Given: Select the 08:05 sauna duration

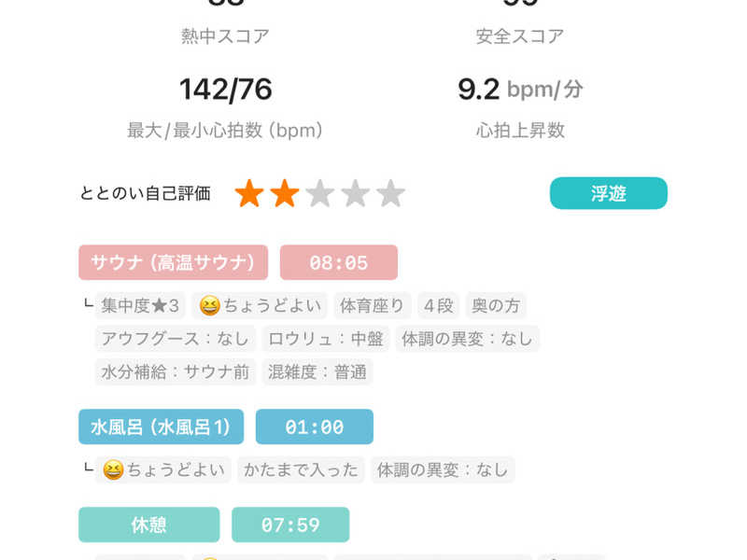Looking at the screenshot, I should 339,262.
